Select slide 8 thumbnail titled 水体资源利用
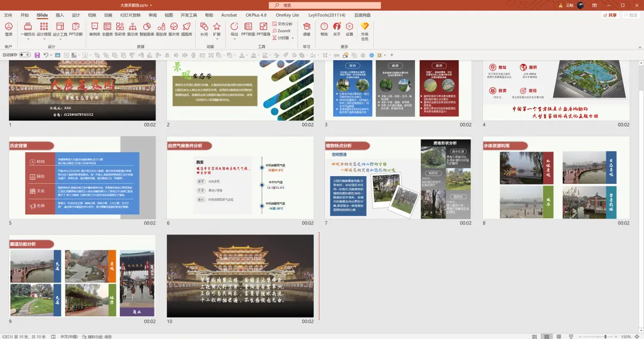The height and width of the screenshot is (339, 644). click(x=556, y=177)
